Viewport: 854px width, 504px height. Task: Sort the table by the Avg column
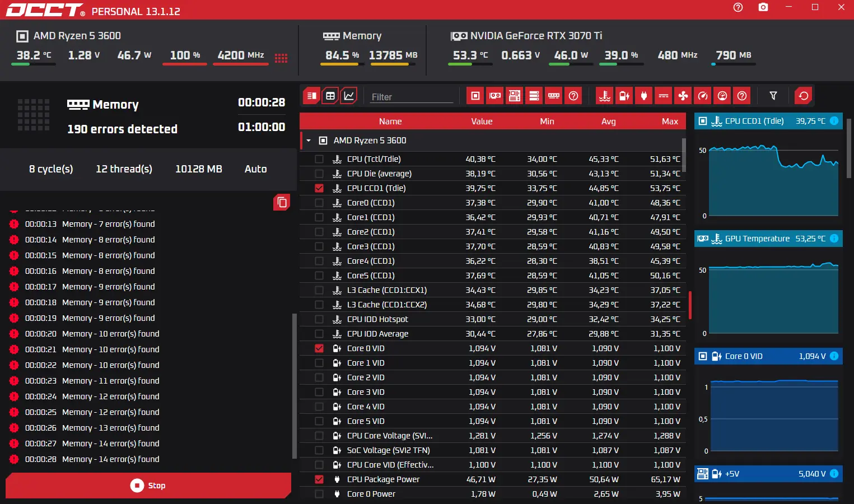pos(609,122)
